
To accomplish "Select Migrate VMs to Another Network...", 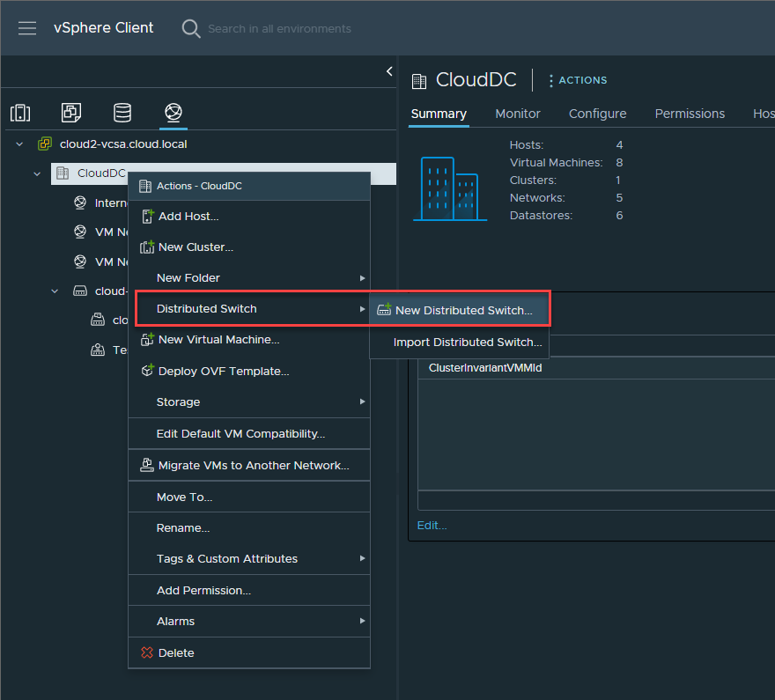I will (x=249, y=465).
